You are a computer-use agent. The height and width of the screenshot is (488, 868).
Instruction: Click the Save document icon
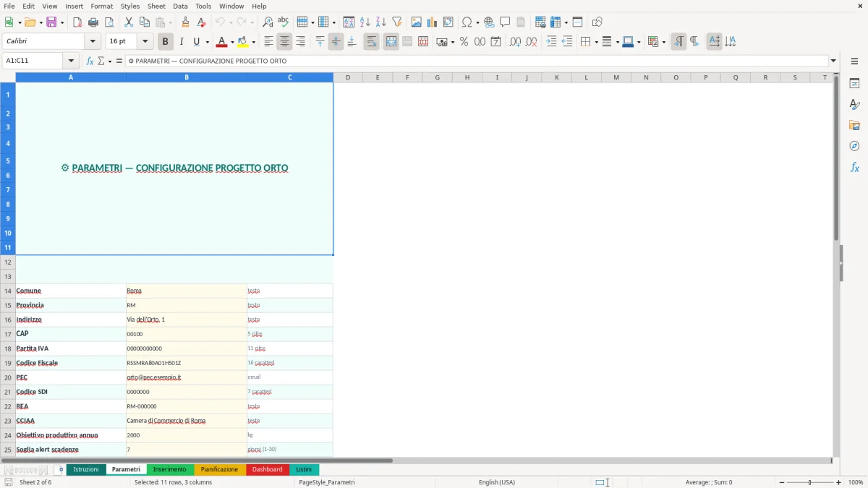(x=51, y=22)
